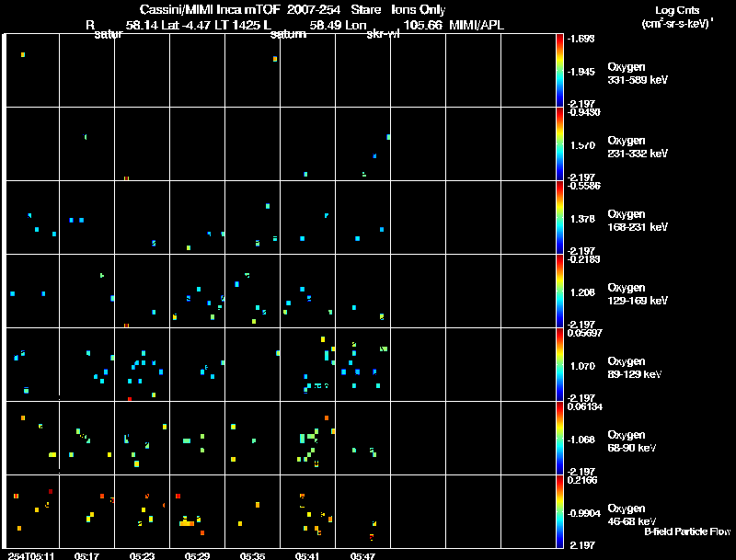Click the '05:17' time axis label
Viewport: 736px width, 560px height.
click(86, 555)
